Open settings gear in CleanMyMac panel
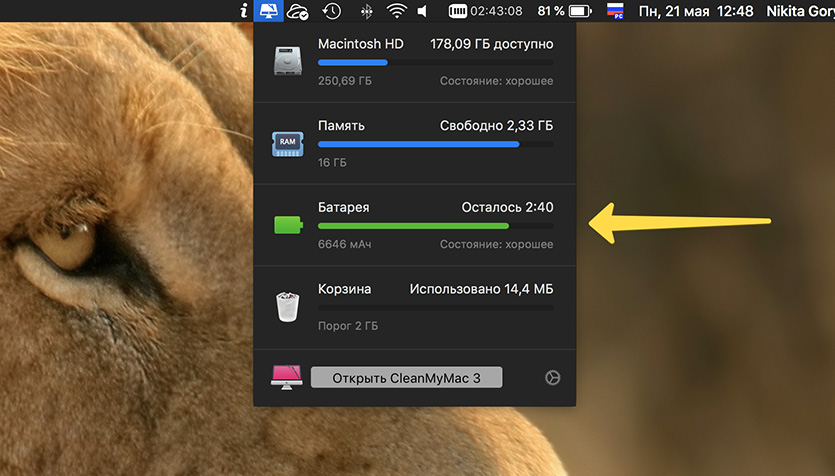835x476 pixels. (553, 377)
